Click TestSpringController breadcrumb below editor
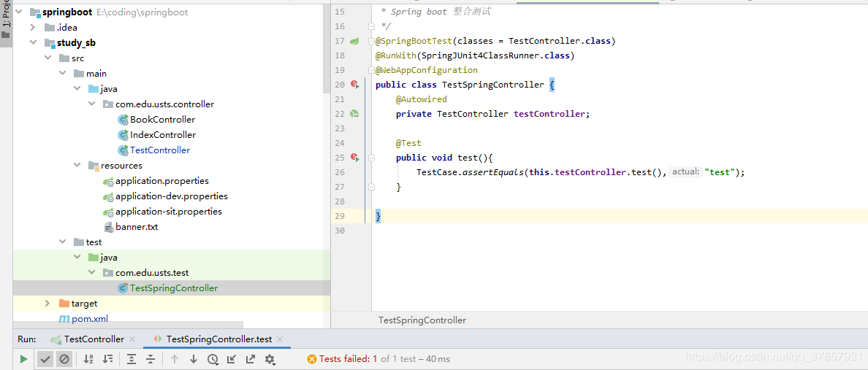868x370 pixels. pyautogui.click(x=422, y=320)
